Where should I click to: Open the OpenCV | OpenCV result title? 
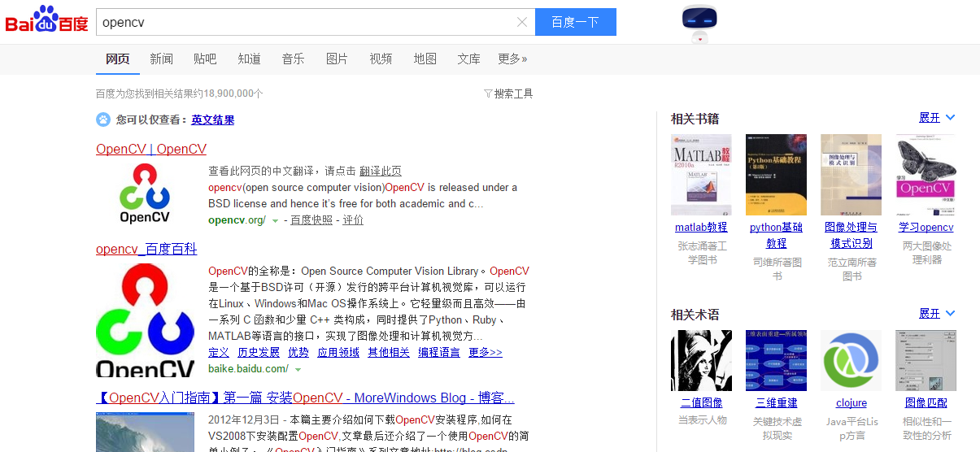151,150
